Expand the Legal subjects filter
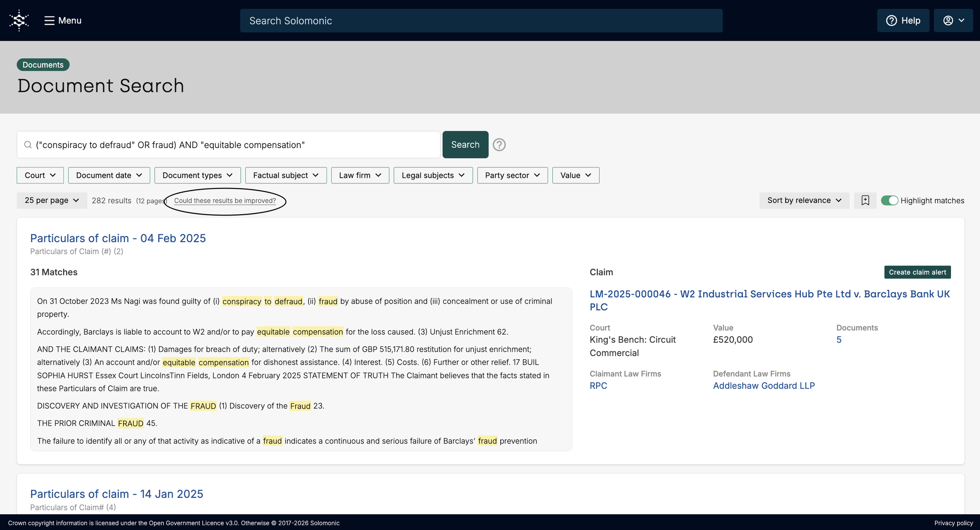 [x=433, y=175]
